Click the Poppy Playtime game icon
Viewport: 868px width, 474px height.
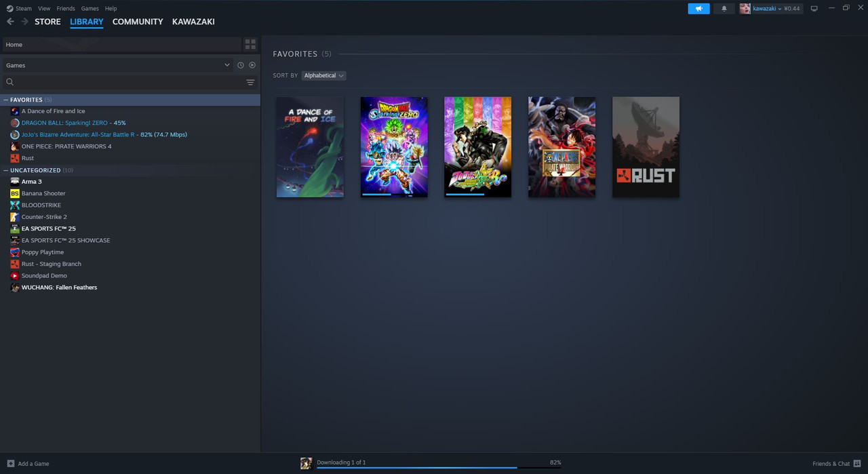click(15, 252)
